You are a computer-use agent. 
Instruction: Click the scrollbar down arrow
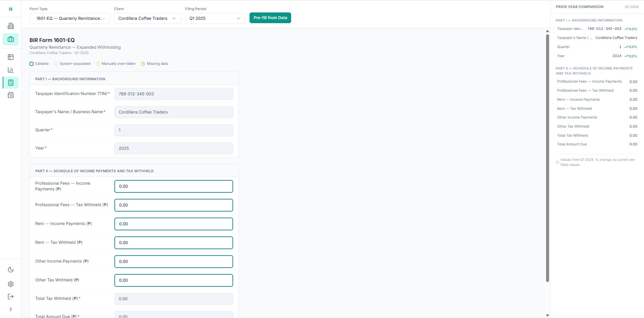(547, 316)
